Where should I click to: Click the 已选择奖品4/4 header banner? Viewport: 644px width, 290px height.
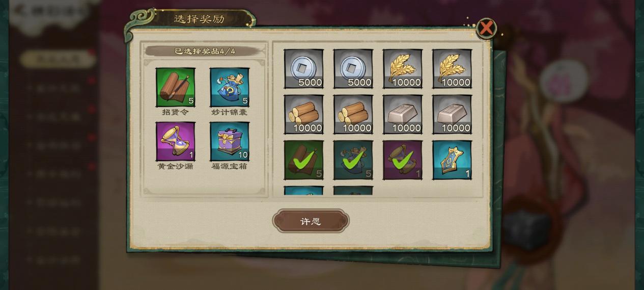click(x=205, y=51)
